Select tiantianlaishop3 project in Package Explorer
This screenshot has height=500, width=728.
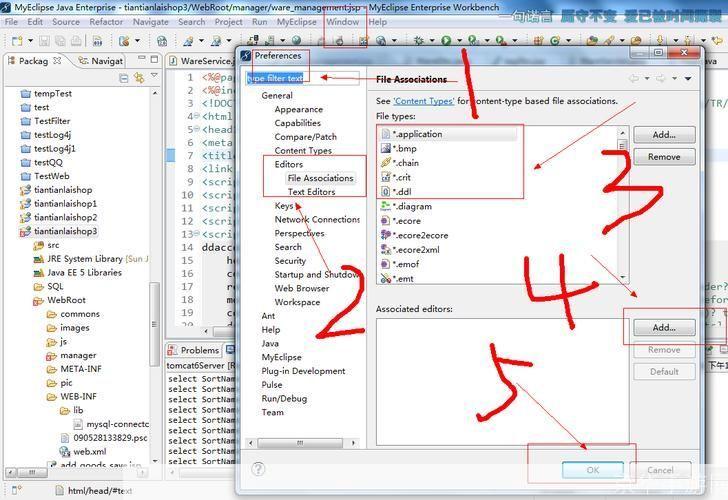click(59, 231)
